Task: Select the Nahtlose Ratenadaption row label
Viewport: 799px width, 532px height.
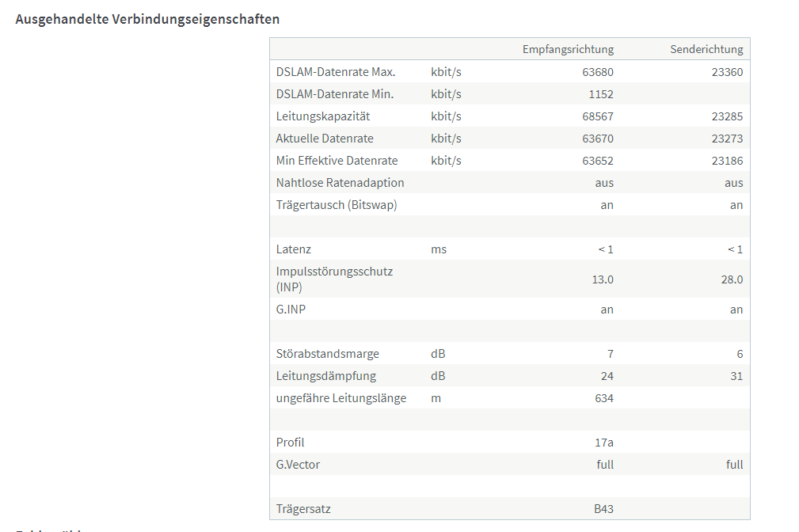Action: point(340,183)
